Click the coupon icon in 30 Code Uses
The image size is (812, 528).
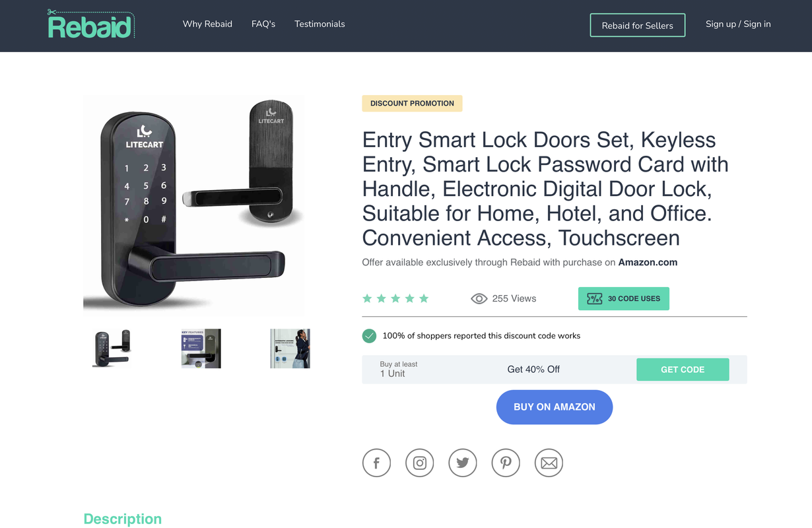click(x=595, y=298)
